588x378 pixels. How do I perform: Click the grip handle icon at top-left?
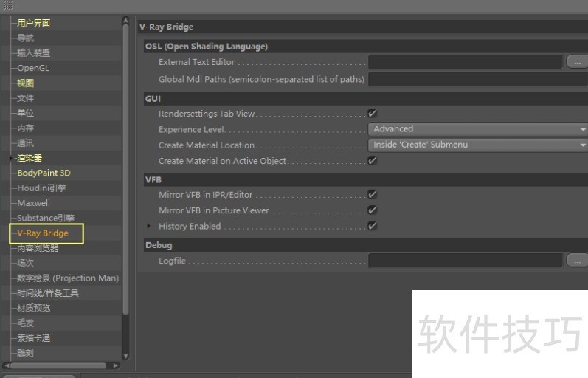coord(9,5)
